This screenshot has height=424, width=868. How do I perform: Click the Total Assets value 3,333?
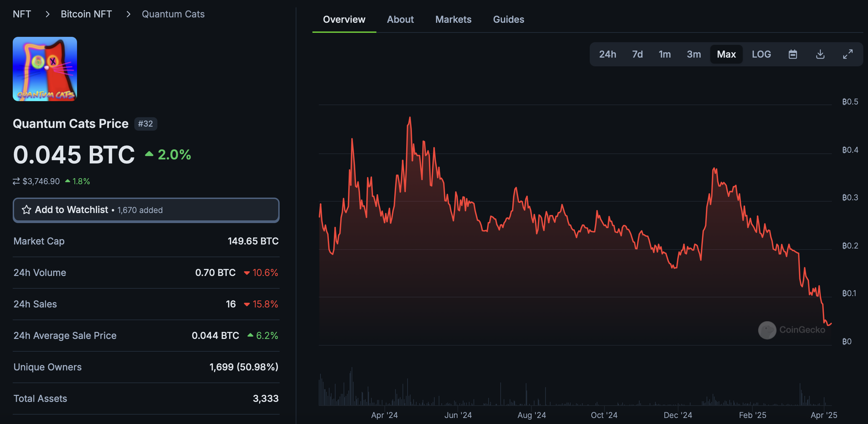pyautogui.click(x=266, y=399)
